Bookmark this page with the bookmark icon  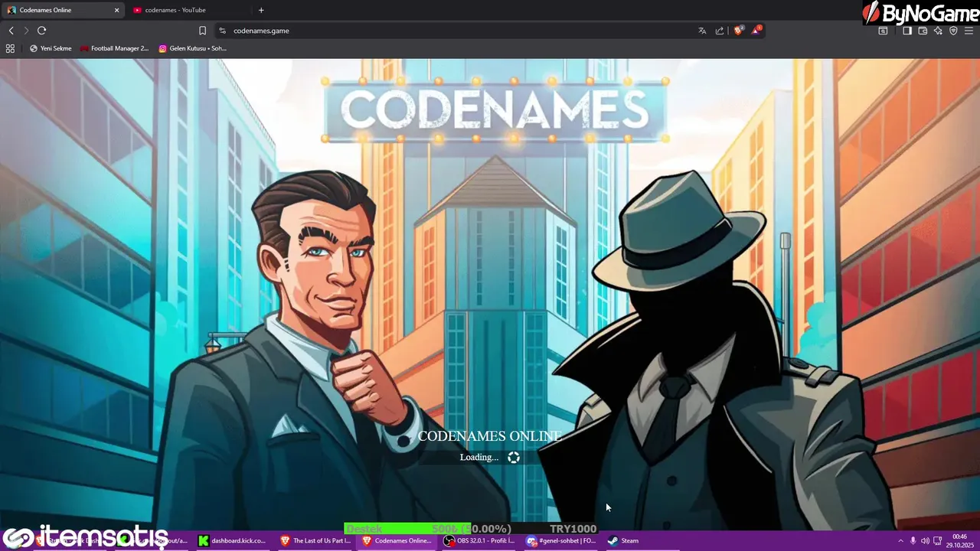pyautogui.click(x=202, y=31)
